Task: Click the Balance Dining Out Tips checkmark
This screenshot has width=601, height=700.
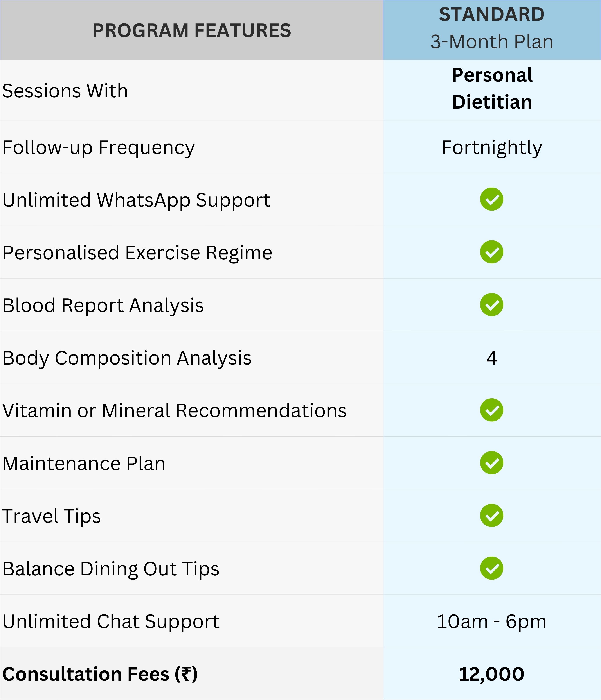Action: coord(491,568)
